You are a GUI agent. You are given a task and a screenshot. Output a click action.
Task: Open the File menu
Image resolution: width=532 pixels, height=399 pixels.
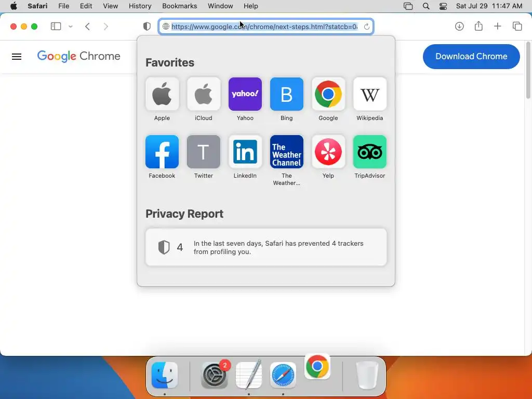click(64, 6)
